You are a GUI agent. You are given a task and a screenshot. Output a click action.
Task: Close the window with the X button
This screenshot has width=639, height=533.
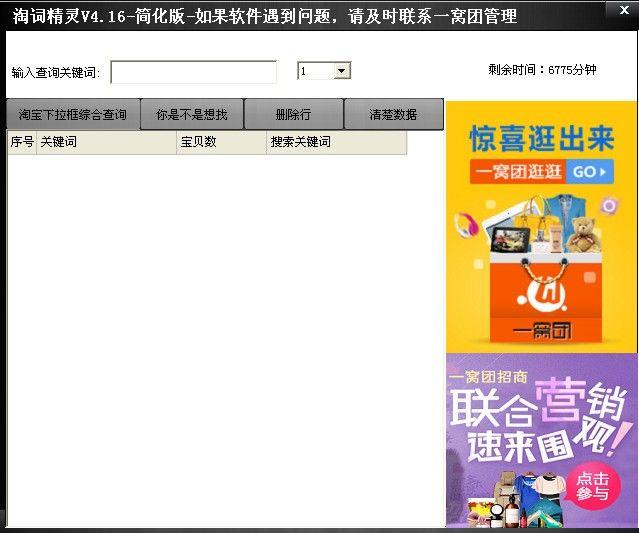coord(624,9)
